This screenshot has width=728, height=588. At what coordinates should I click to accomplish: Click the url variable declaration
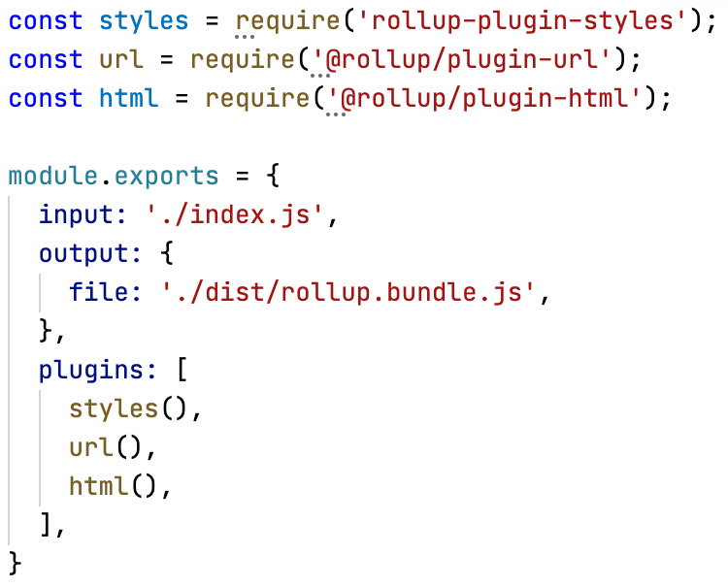121,60
